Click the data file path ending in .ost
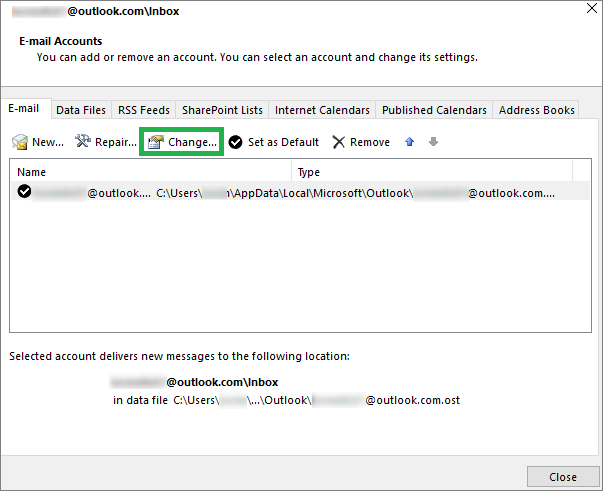Screen dimensions: 605x494 316,400
